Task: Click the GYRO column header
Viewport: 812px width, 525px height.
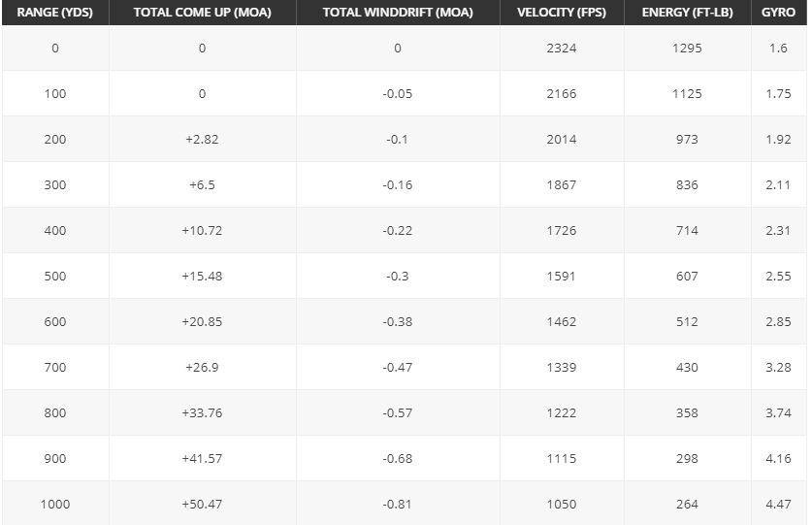Action: [x=778, y=13]
